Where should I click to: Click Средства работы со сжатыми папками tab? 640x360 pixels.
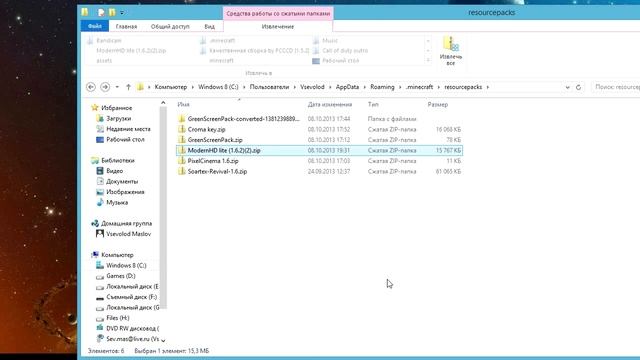click(278, 13)
